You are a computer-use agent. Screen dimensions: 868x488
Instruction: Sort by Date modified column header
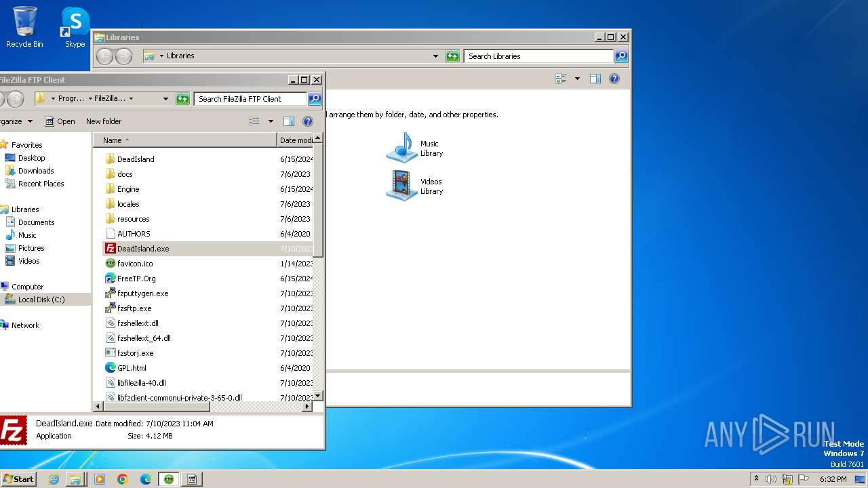coord(296,140)
